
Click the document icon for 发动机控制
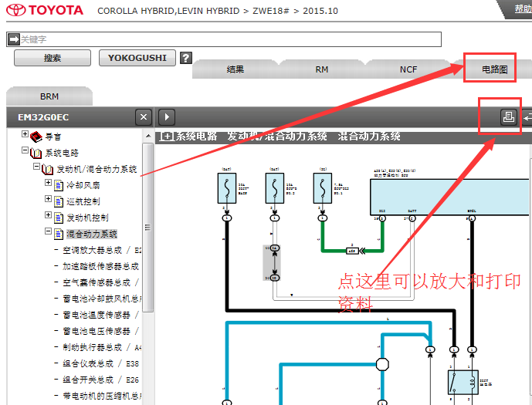[x=59, y=218]
